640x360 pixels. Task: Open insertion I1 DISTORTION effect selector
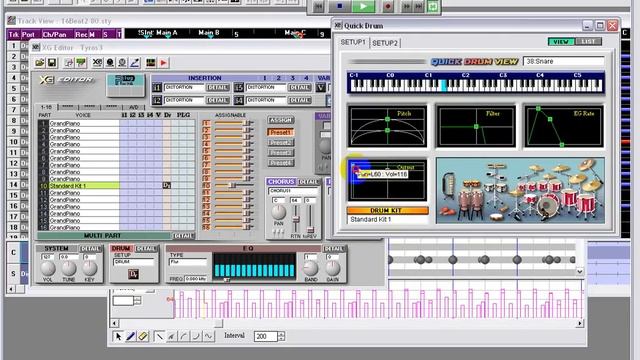pyautogui.click(x=184, y=87)
